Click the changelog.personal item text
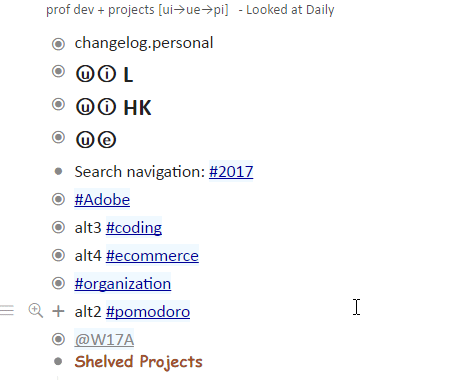Image resolution: width=466 pixels, height=380 pixels. (x=144, y=43)
